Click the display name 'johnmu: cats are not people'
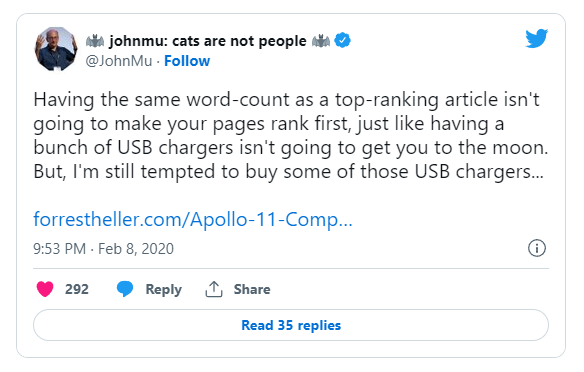Image resolution: width=584 pixels, height=372 pixels. tap(207, 41)
